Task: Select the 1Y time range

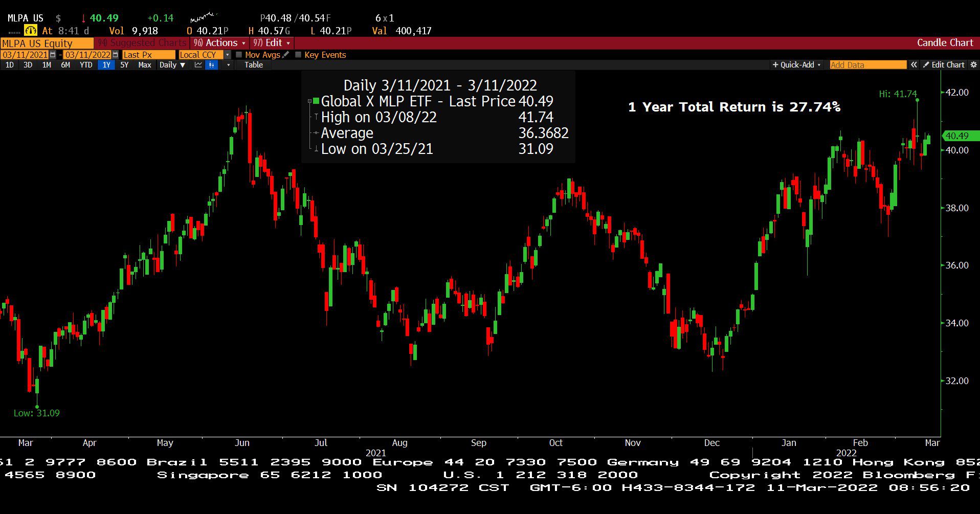Action: coord(106,65)
